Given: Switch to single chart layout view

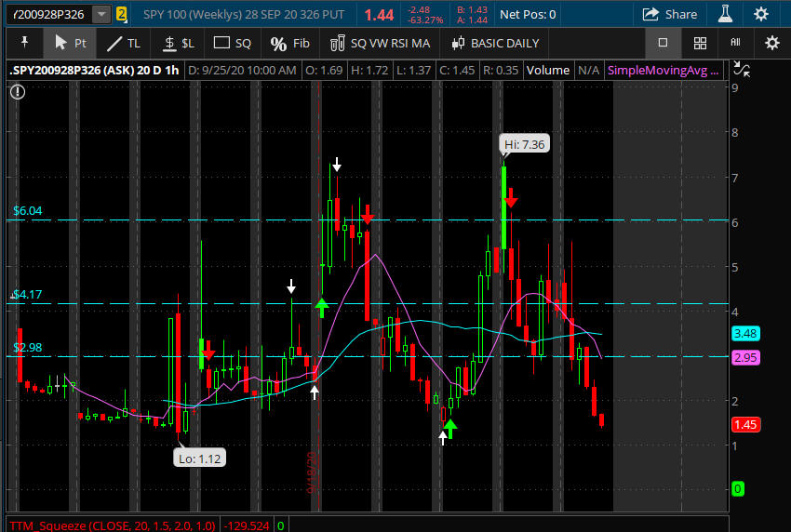Looking at the screenshot, I should click(x=663, y=43).
